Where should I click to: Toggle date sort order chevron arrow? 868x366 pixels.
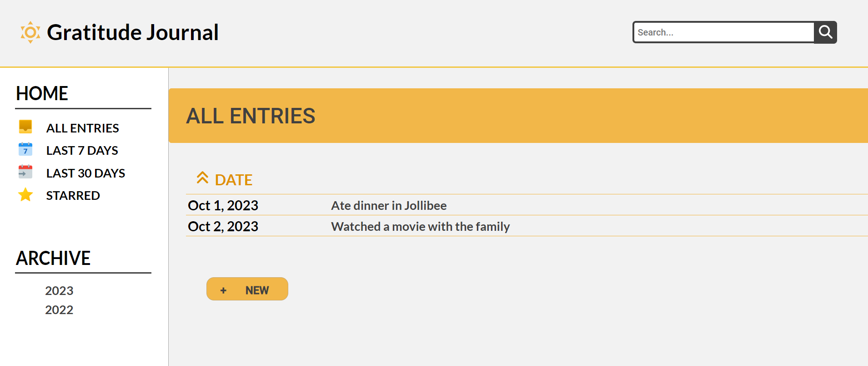(x=202, y=178)
